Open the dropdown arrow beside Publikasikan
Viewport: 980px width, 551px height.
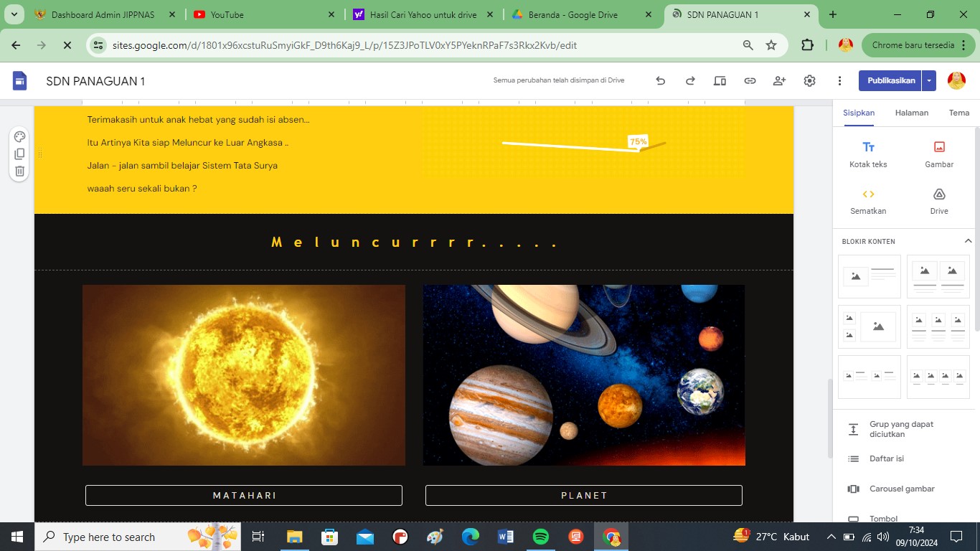929,81
